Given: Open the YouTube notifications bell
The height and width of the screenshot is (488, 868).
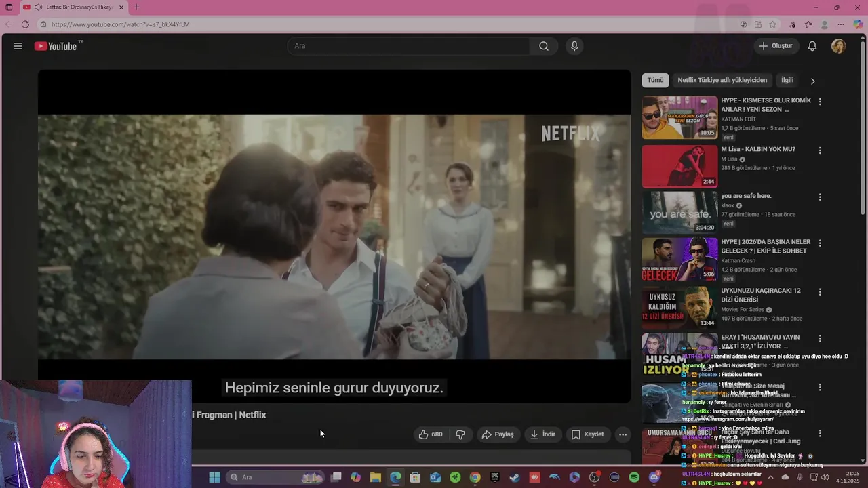Looking at the screenshot, I should [x=812, y=46].
